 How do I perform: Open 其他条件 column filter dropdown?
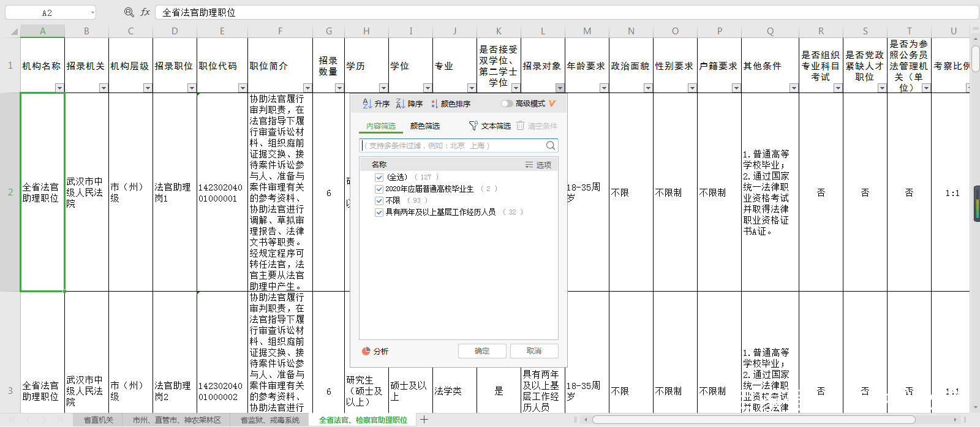[x=794, y=88]
